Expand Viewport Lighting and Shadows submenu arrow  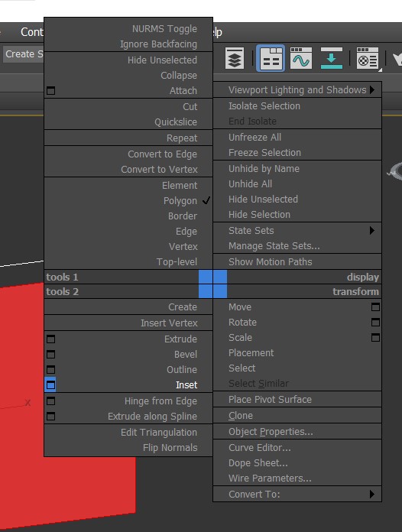click(x=372, y=90)
